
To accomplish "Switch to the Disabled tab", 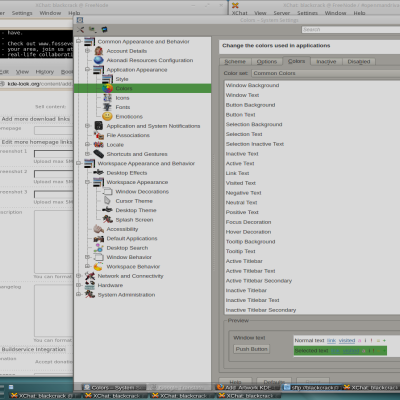I will [359, 62].
